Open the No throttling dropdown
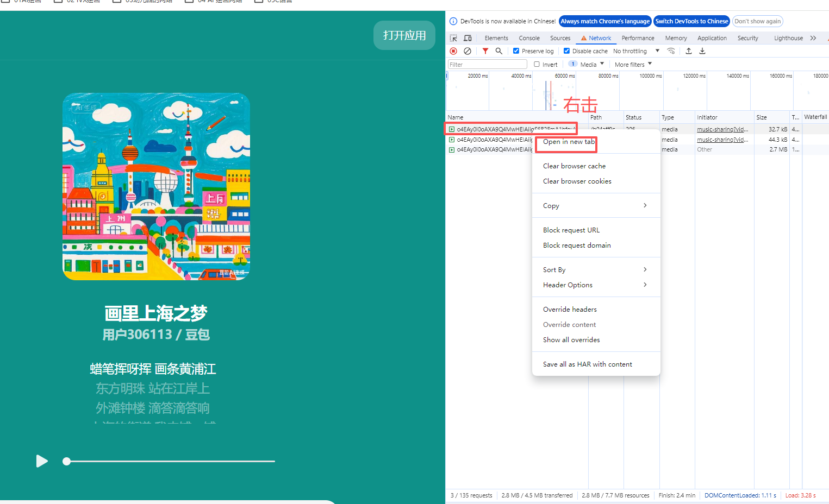The width and height of the screenshot is (829, 504). tap(636, 51)
